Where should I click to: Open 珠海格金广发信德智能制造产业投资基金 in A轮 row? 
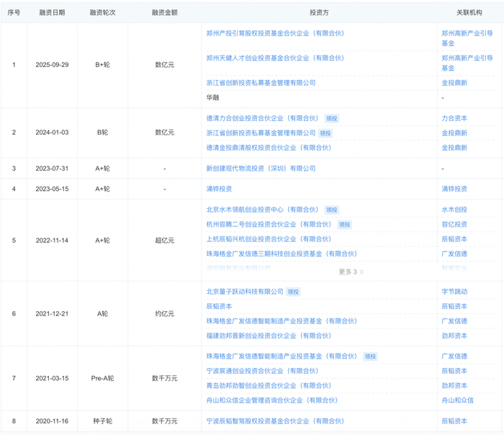pyautogui.click(x=282, y=321)
